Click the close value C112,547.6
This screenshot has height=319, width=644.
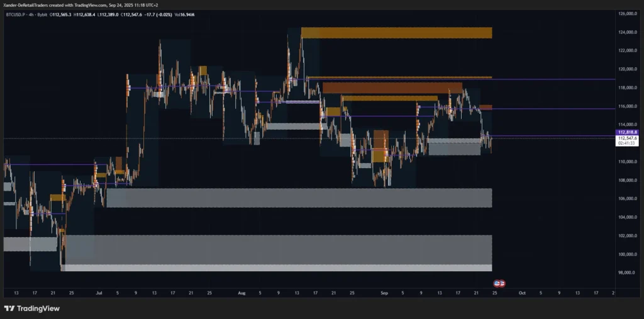(x=131, y=15)
